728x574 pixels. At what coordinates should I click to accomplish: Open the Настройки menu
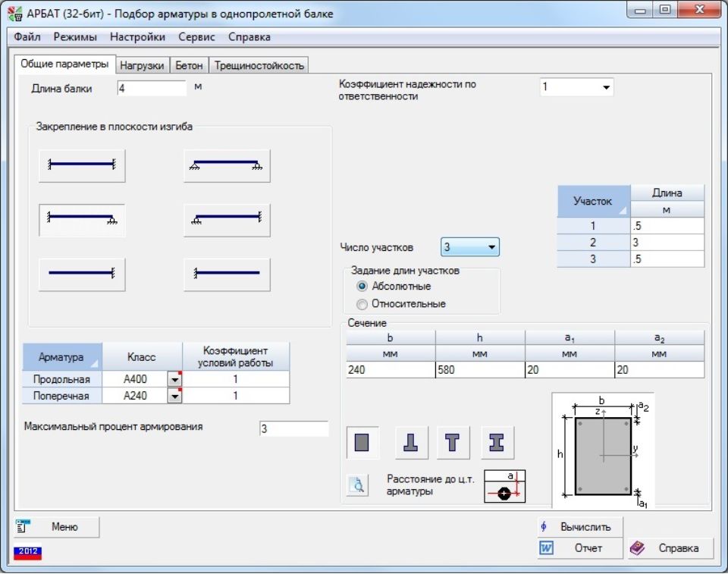coord(137,36)
